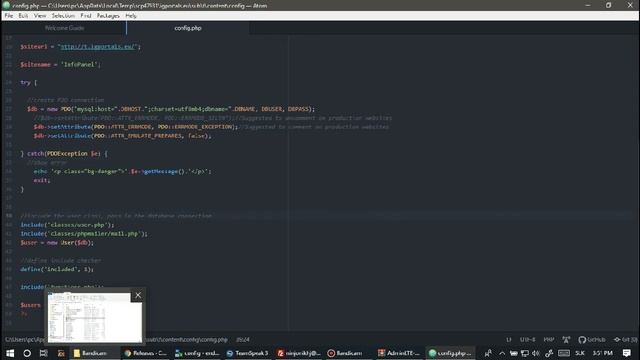Switch SLK input language indicator
The image size is (640, 360).
580,353
